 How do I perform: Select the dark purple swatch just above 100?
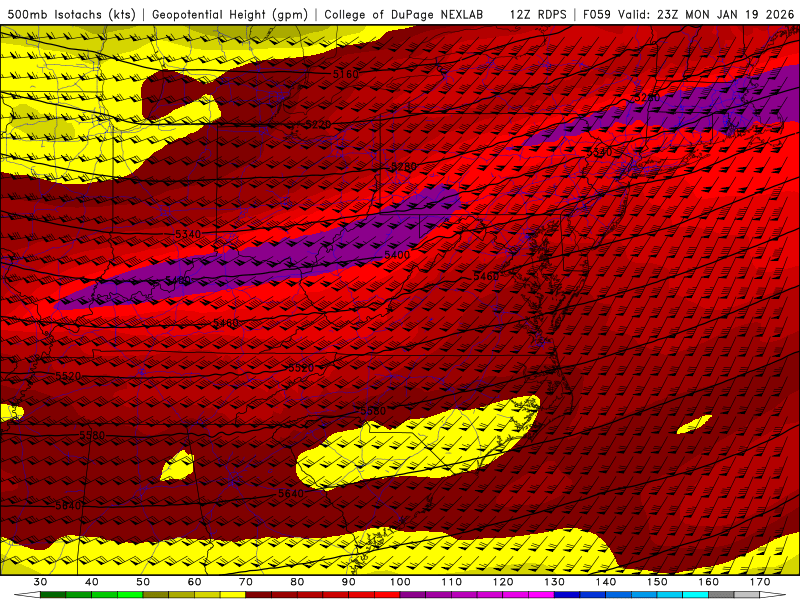[x=413, y=595]
